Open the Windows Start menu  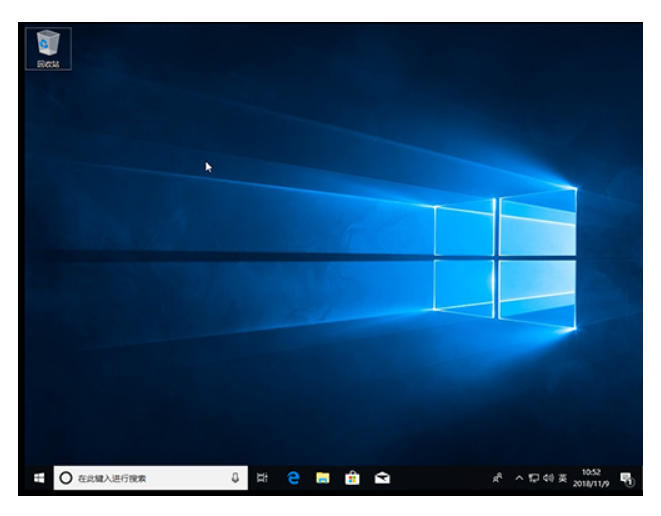click(38, 478)
